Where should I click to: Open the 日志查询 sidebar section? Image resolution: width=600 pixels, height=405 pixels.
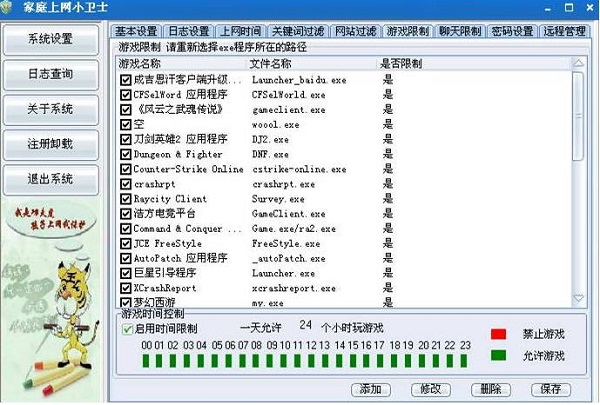tap(51, 74)
